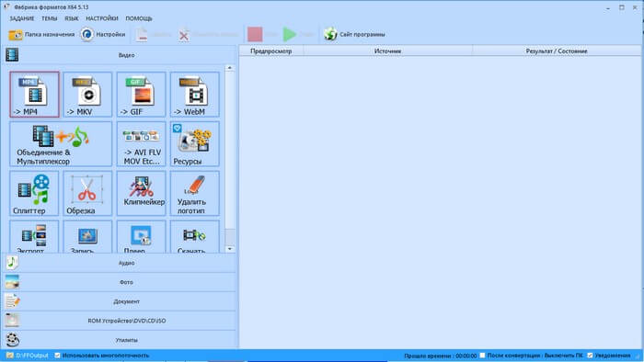Open Объединение & Мультиплексор tool

[x=61, y=144]
